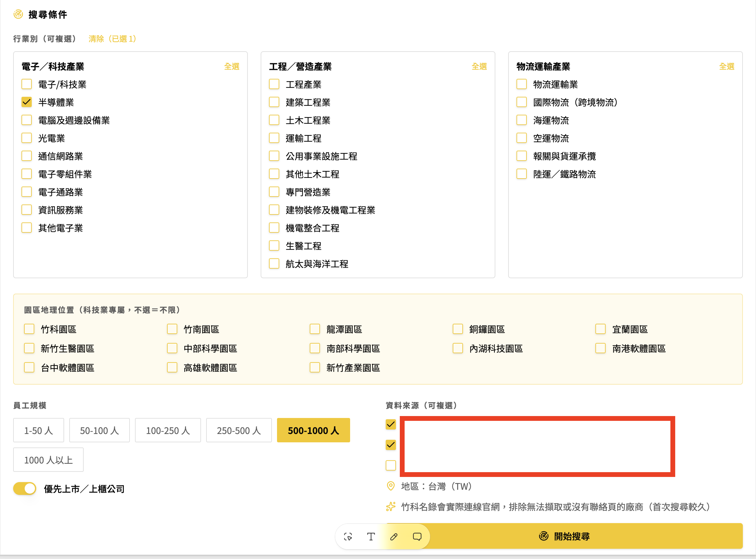756x559 pixels.
Task: Click the 地區：台灣（TW） text
Action: tap(437, 487)
